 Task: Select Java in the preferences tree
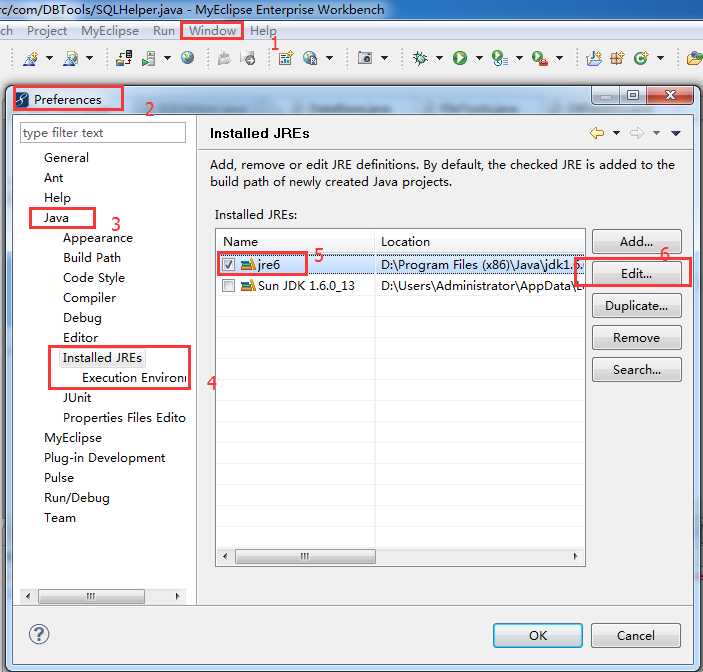(56, 218)
